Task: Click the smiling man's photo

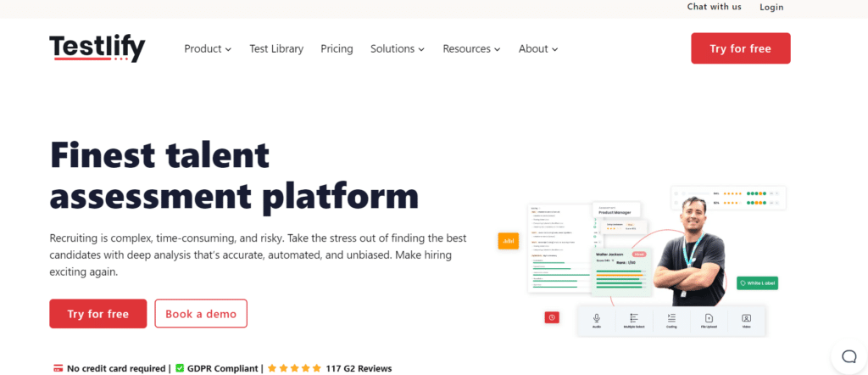Action: tap(690, 249)
